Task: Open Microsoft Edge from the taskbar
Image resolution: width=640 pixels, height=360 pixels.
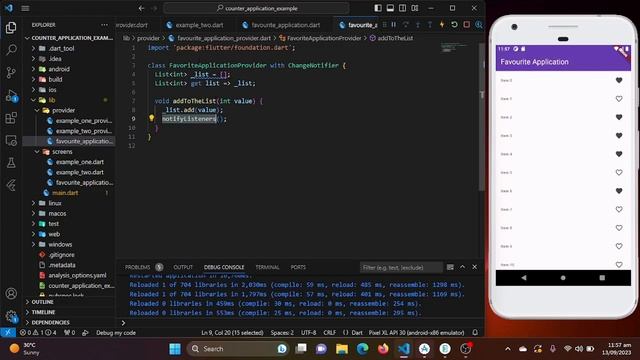Action: [x=362, y=349]
